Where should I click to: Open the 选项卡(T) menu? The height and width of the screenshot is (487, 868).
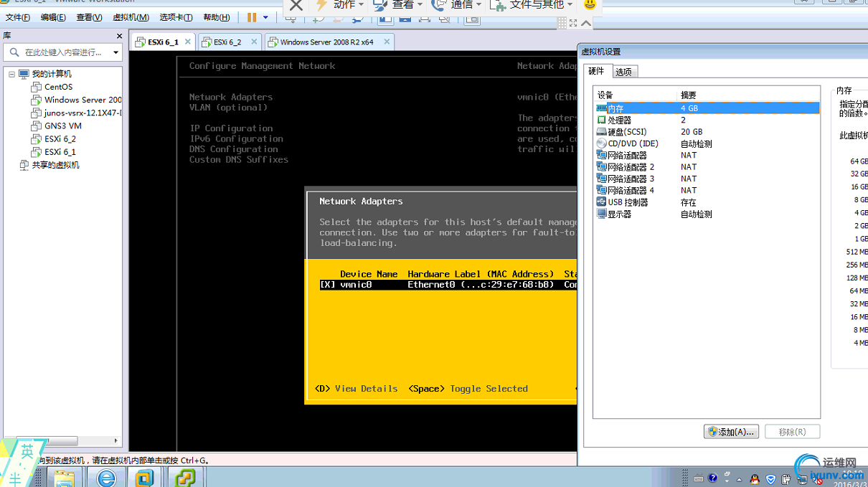pos(176,17)
